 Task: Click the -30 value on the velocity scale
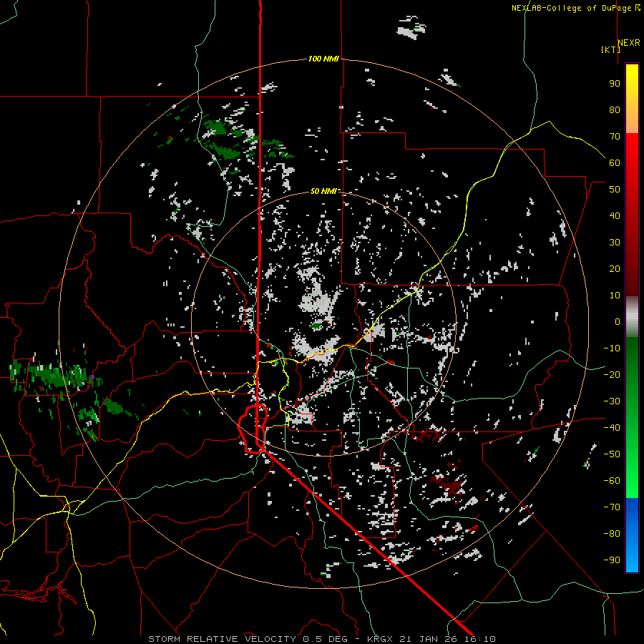tap(612, 401)
